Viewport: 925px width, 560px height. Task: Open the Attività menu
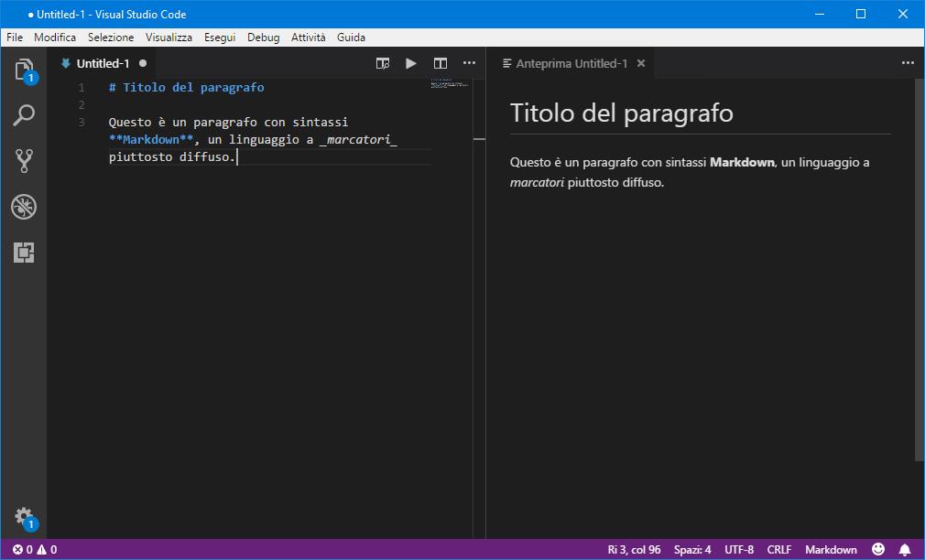click(308, 38)
